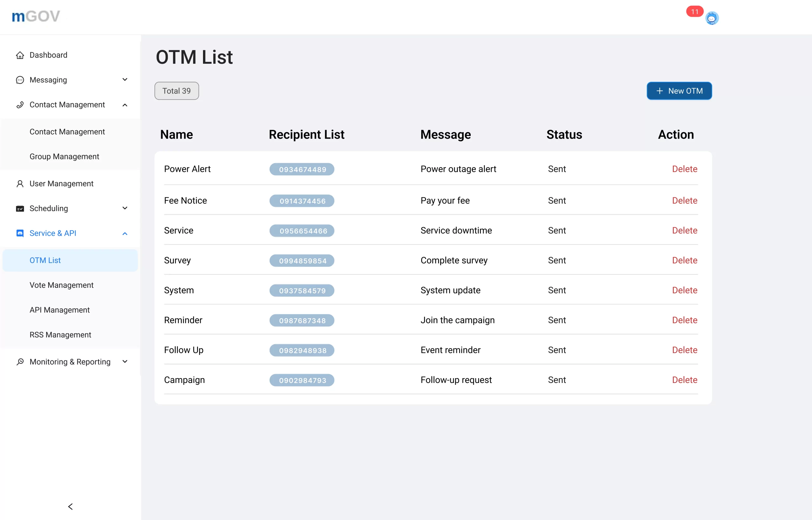812x520 pixels.
Task: Expand the Scheduling chevron
Action: (x=125, y=208)
